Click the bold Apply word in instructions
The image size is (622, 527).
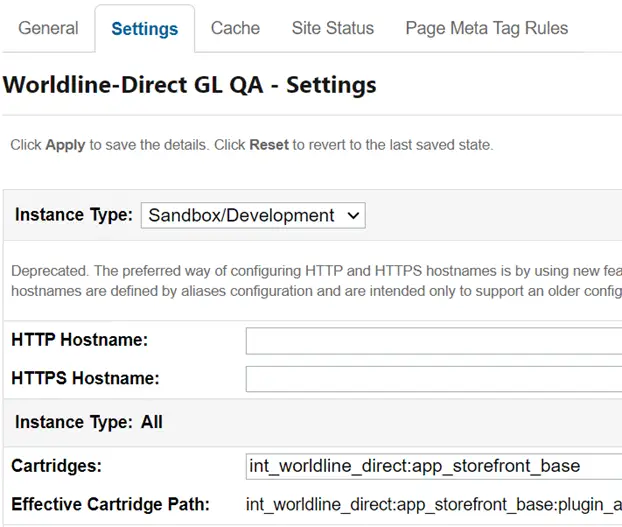click(x=65, y=145)
